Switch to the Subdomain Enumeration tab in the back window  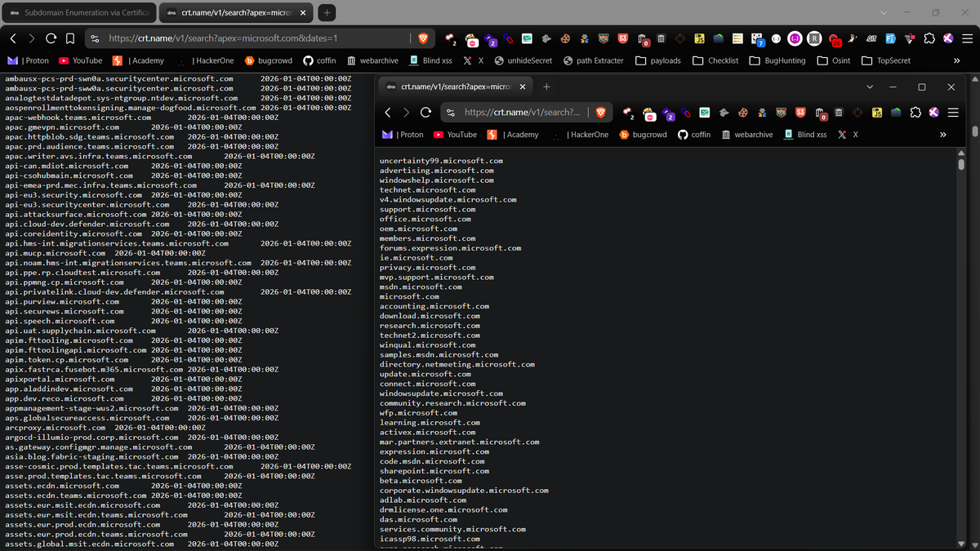tap(78, 13)
